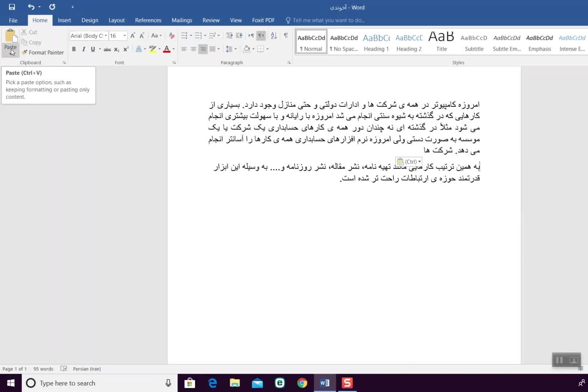Image resolution: width=588 pixels, height=392 pixels.
Task: Switch to the Design tab
Action: (90, 20)
